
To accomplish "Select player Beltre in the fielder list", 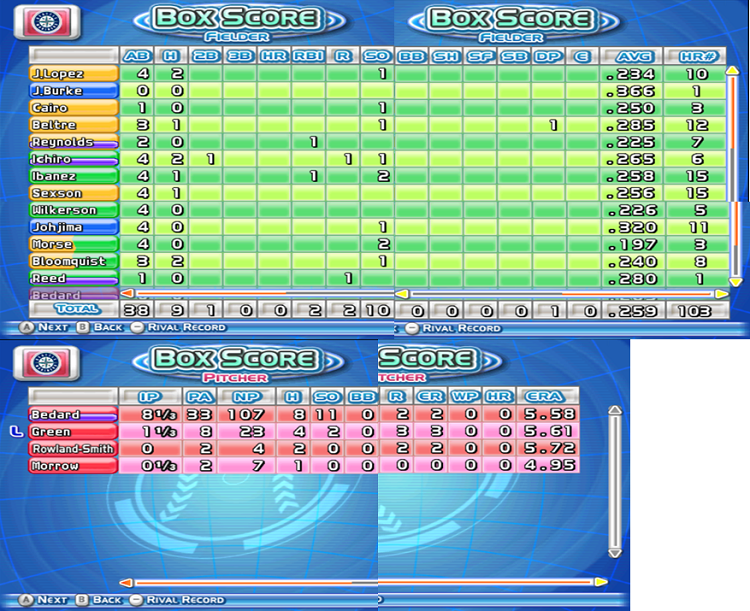I will [74, 125].
